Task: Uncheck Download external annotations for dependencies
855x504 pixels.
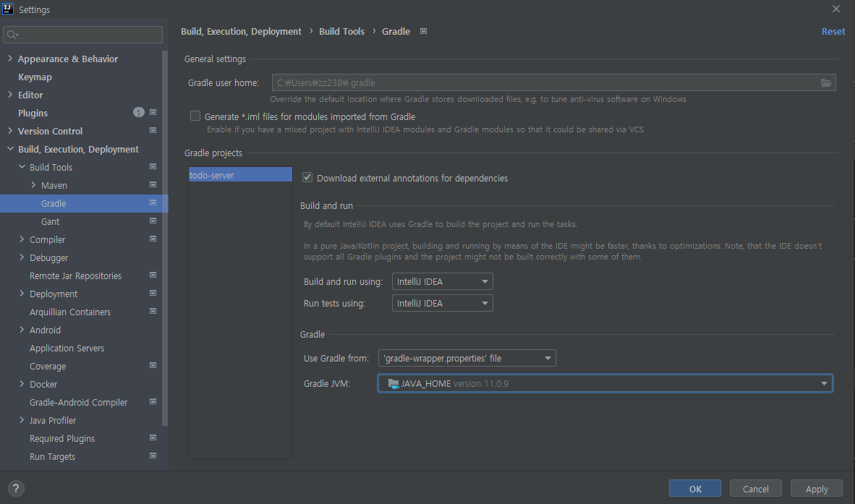Action: (307, 178)
